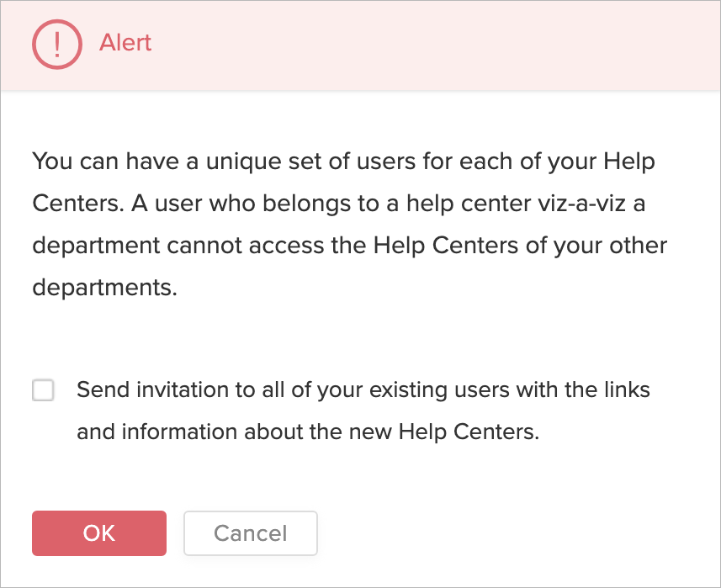Click the red exclamation alert icon
The image size is (721, 588).
click(57, 44)
